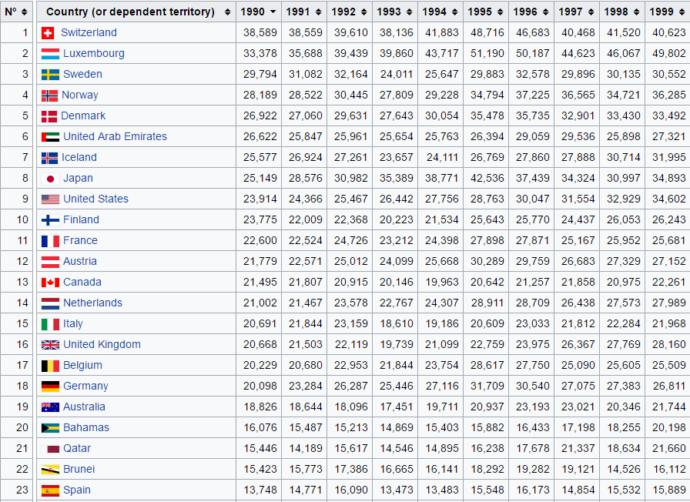Select Luxembourg's 1995 value 51,190

tap(487, 53)
